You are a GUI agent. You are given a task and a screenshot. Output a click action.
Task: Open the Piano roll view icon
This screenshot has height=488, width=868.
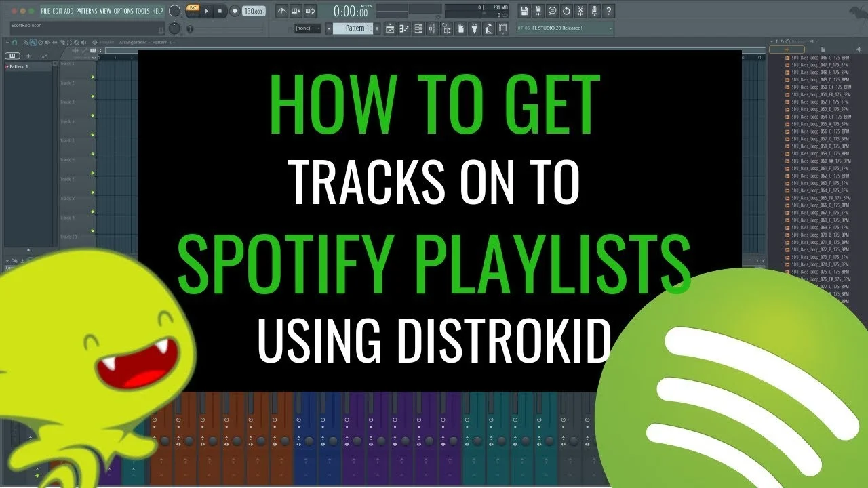coord(404,28)
